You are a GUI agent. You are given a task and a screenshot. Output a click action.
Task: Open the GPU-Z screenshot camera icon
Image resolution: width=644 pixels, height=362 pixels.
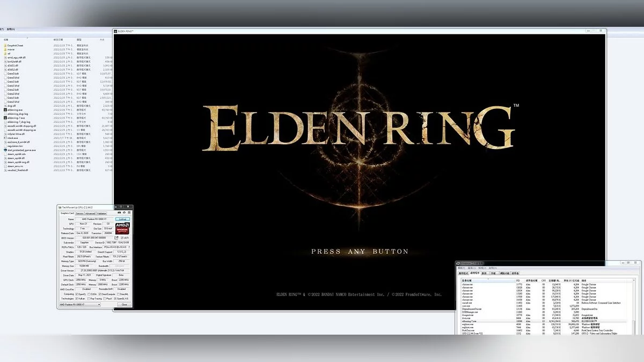point(120,212)
